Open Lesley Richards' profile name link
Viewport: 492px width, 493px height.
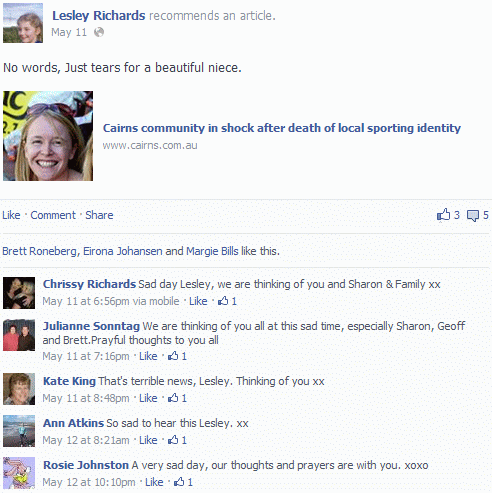click(x=99, y=16)
